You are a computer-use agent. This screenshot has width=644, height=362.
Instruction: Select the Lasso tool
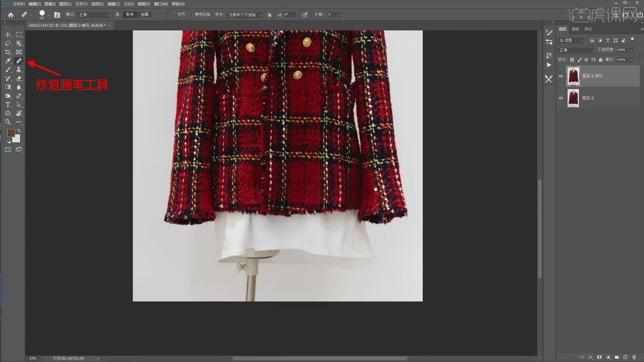(x=8, y=43)
